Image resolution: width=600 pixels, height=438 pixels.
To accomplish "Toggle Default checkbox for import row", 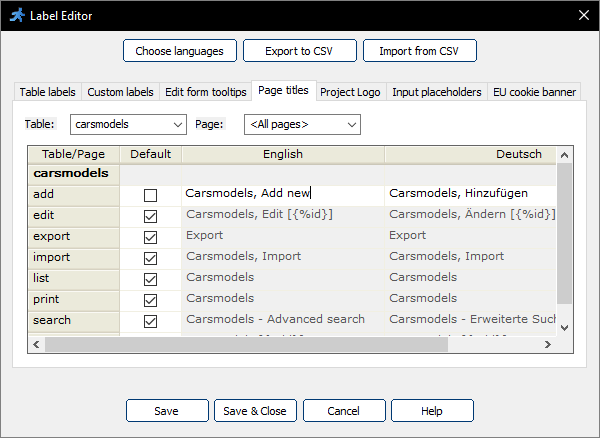I will coord(150,259).
